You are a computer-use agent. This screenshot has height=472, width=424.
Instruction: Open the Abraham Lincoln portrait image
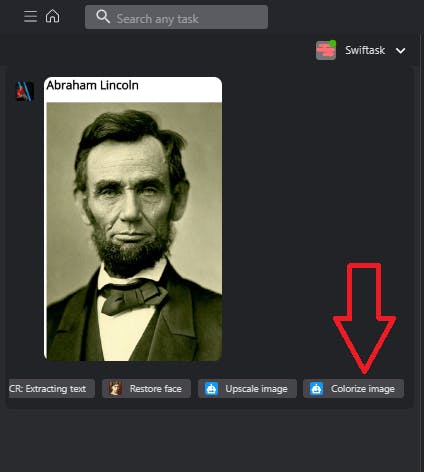[134, 232]
